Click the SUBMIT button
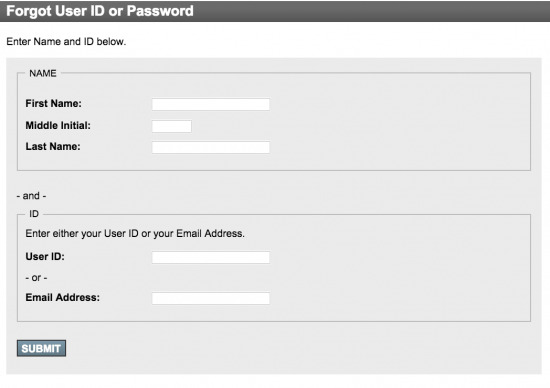 click(x=41, y=348)
